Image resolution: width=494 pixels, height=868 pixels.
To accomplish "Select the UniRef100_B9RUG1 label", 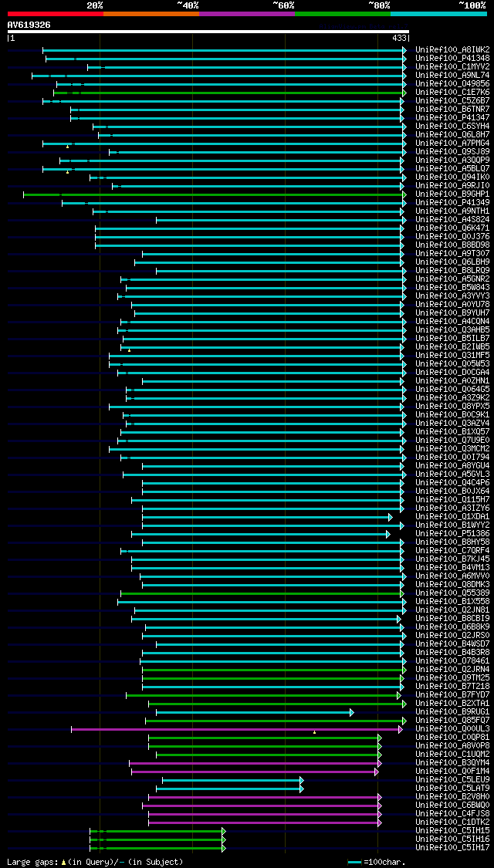I will [x=452, y=712].
